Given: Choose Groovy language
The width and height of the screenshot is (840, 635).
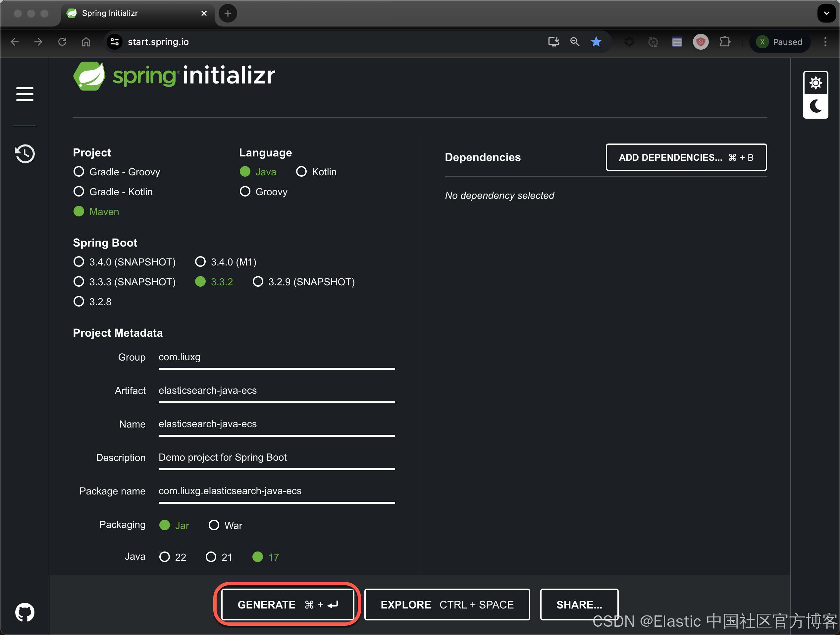Looking at the screenshot, I should point(264,192).
